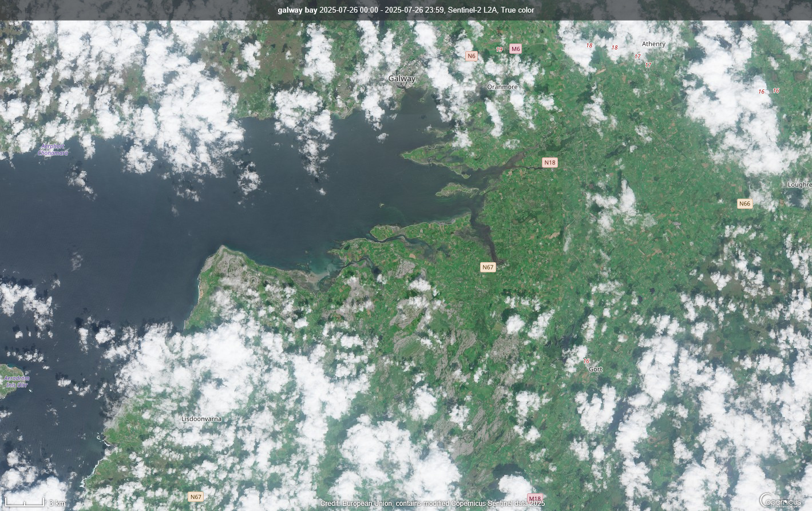Select the Oranmore town label
The image size is (812, 511).
point(502,87)
